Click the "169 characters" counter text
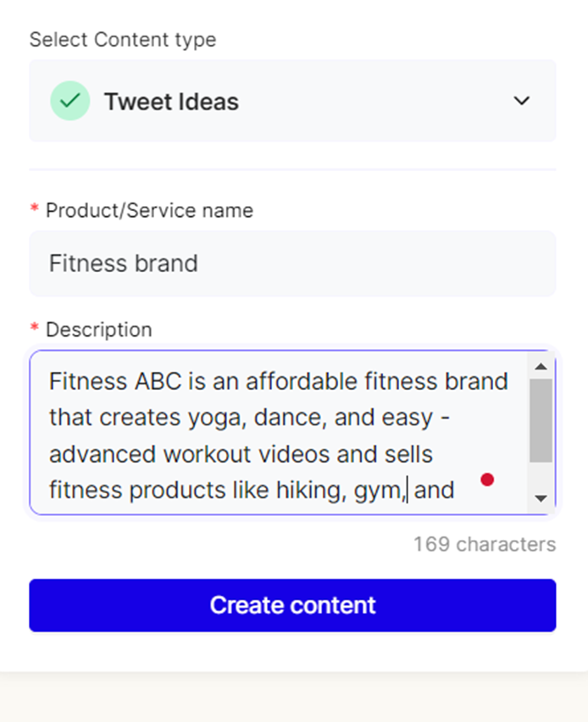 pos(485,544)
